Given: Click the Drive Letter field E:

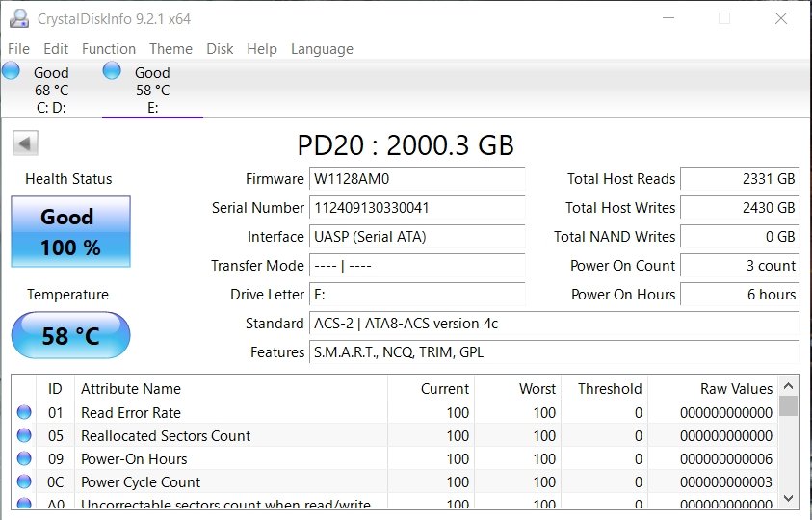Looking at the screenshot, I should 417,295.
